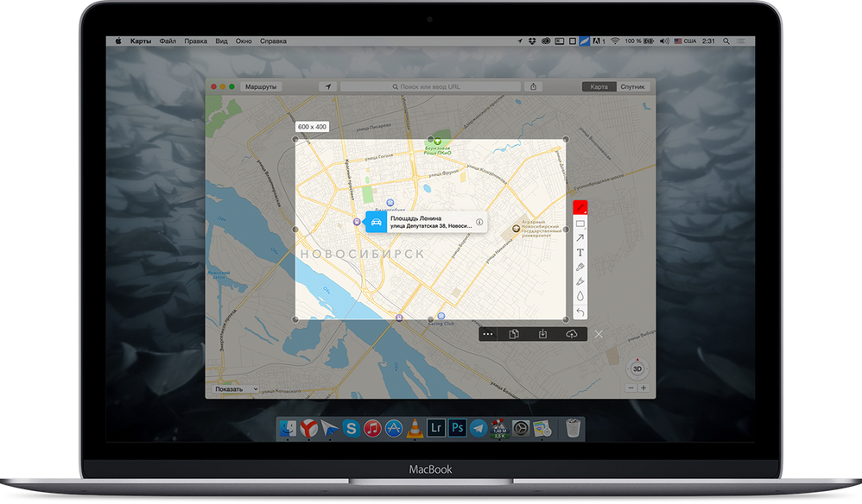Click the Маршруты button

tap(261, 87)
